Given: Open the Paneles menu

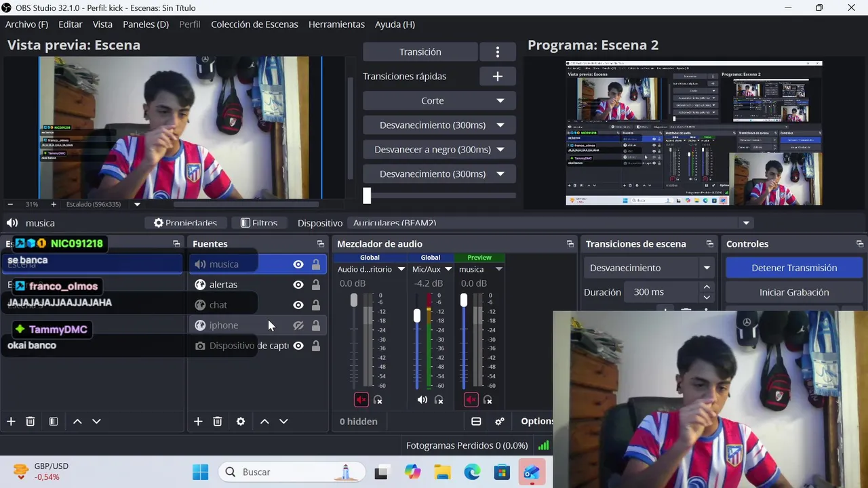Looking at the screenshot, I should [146, 24].
